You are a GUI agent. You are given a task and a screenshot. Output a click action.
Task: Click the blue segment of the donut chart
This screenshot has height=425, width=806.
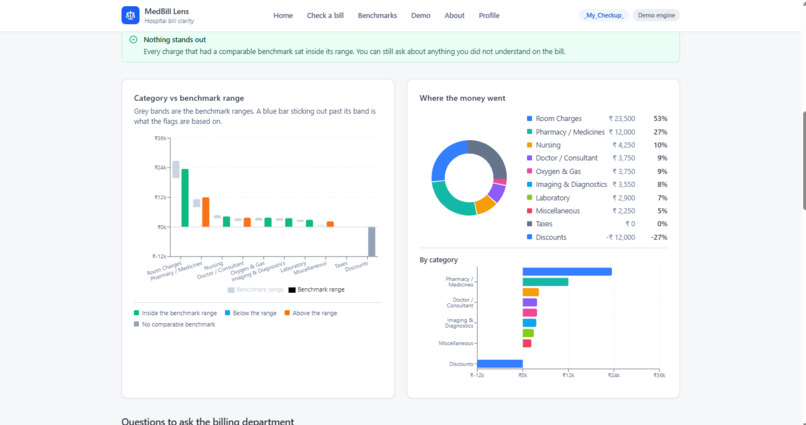coord(441,158)
